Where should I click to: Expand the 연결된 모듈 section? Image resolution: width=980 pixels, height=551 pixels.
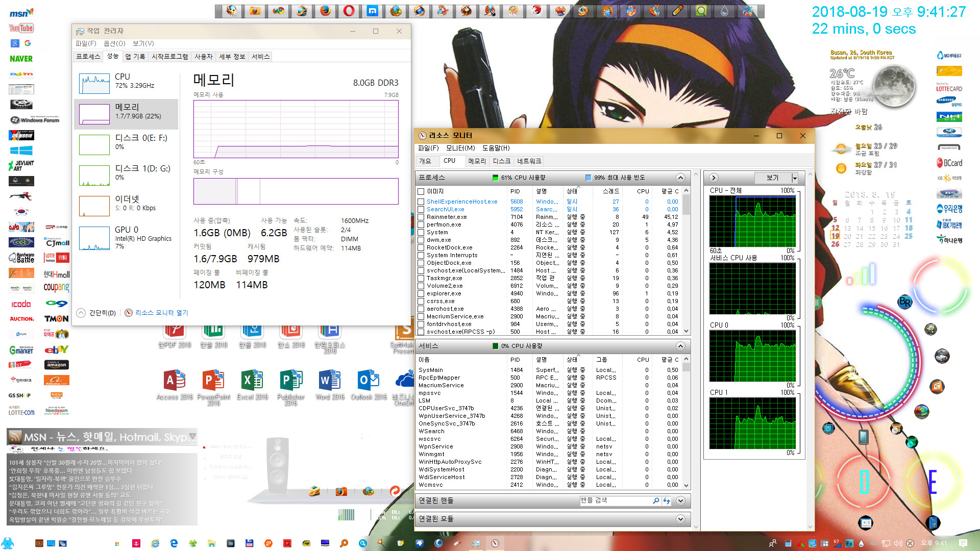680,519
